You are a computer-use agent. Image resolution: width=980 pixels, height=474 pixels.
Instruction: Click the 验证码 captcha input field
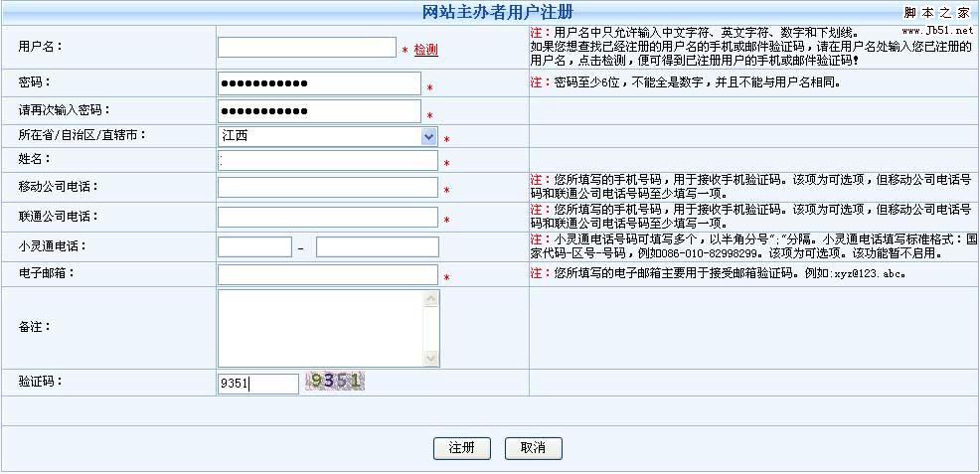coord(257,384)
